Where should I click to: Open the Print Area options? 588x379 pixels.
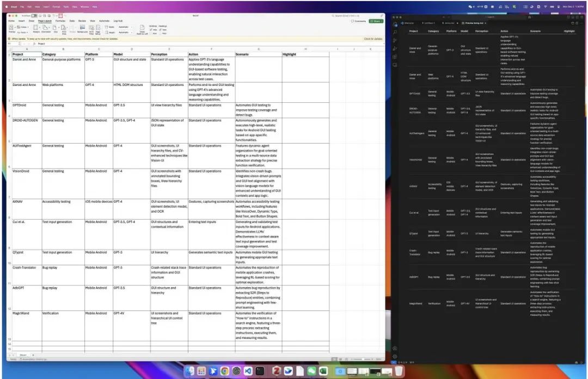(64, 29)
